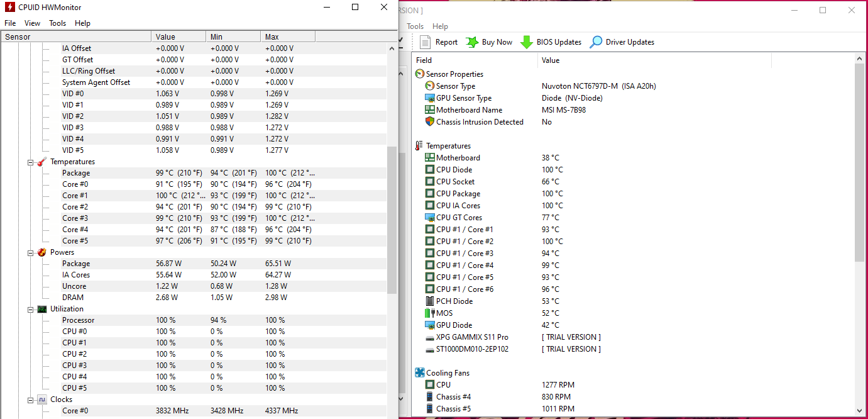868x419 pixels.
Task: Select the CPU Package temperature row
Action: pos(458,194)
